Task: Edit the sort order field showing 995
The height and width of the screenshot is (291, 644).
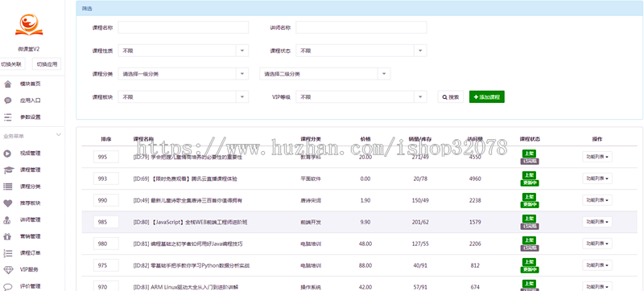Action: coord(106,157)
